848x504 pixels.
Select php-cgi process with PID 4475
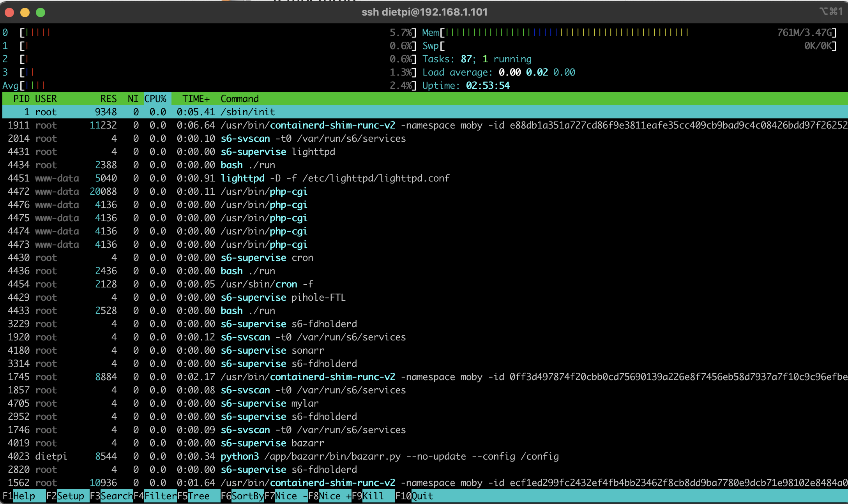425,218
